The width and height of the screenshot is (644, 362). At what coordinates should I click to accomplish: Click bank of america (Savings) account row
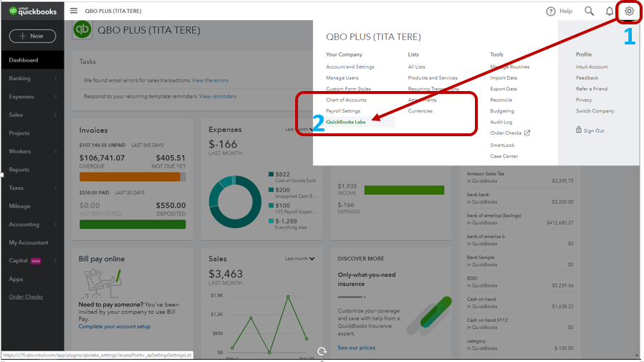[x=520, y=219]
